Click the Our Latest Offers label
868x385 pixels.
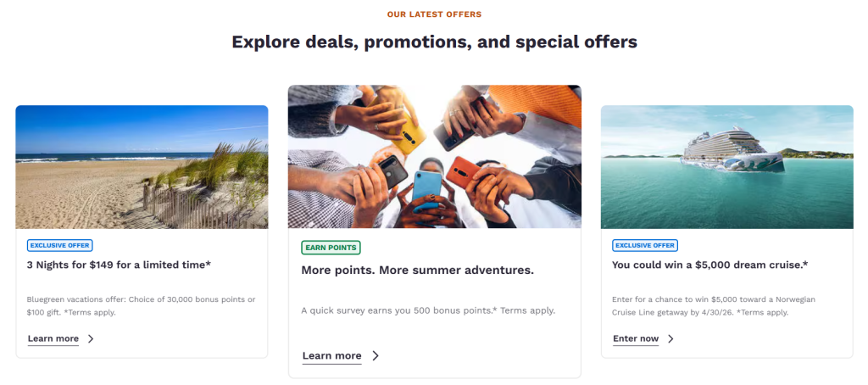pos(434,14)
